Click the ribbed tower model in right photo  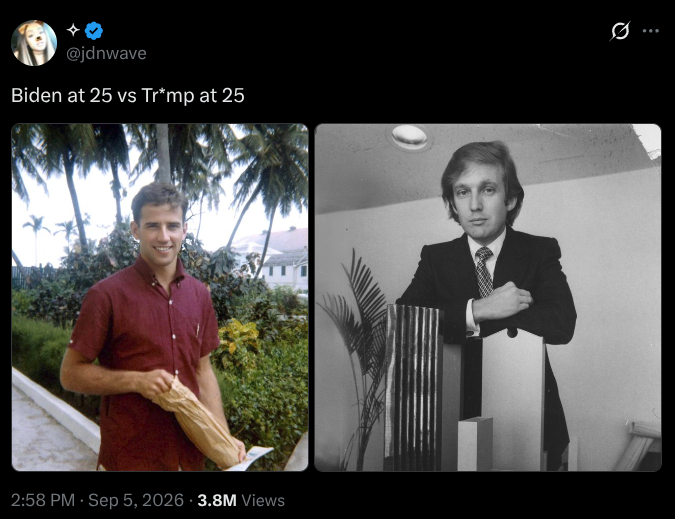(x=413, y=387)
